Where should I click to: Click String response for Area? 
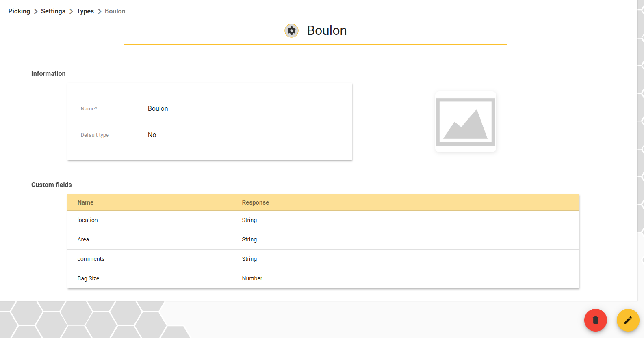[x=249, y=239]
